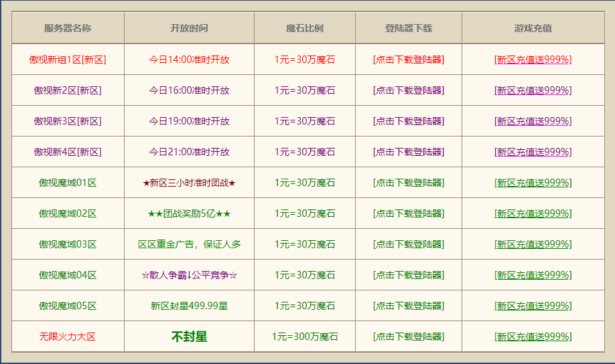
Task: Open recharge link for 傲视新2区[新区]
Action: pyautogui.click(x=533, y=90)
